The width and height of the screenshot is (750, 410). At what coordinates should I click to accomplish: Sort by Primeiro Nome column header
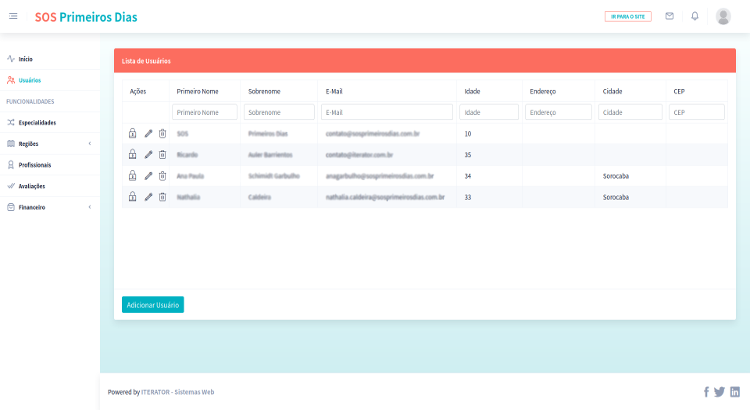click(197, 91)
